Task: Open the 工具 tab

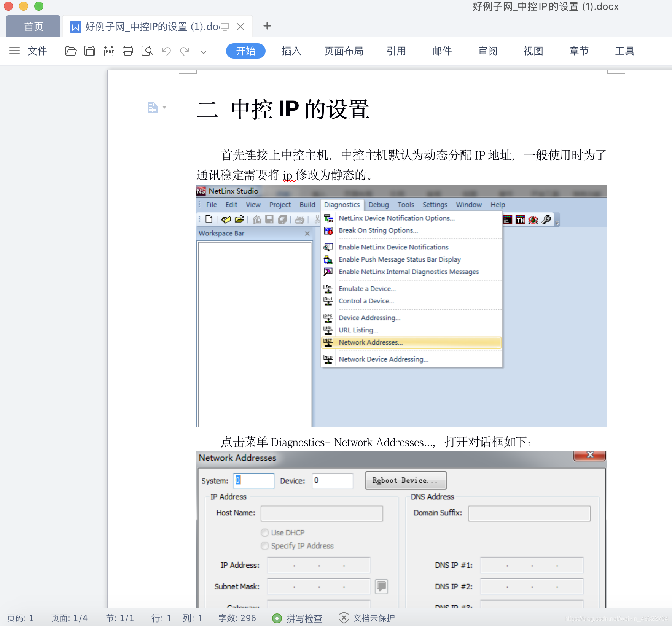Action: (625, 51)
